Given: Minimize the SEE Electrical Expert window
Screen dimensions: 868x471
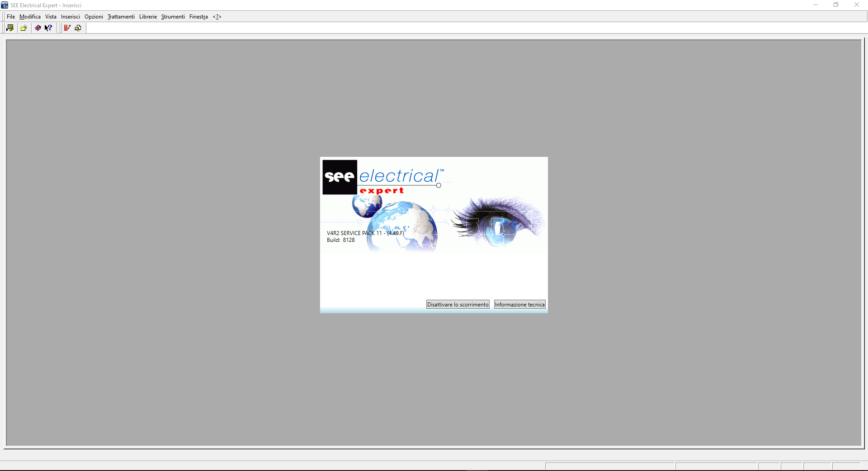Looking at the screenshot, I should click(816, 5).
